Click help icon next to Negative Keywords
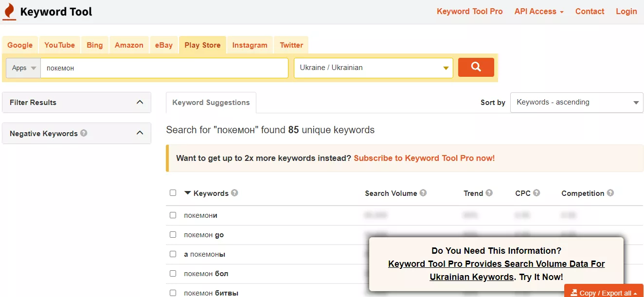Image resolution: width=644 pixels, height=297 pixels. pos(84,133)
